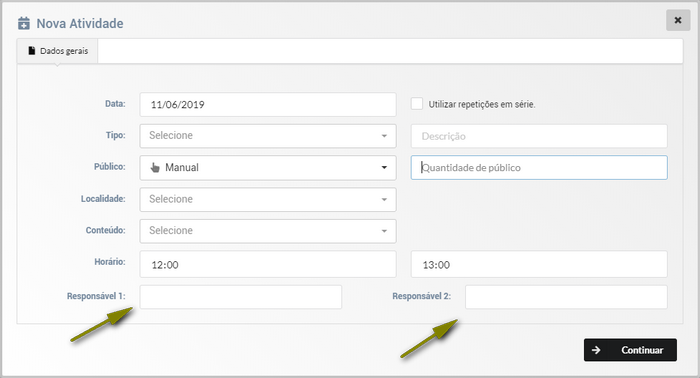Click the Utilizar repetições em série label

coord(482,104)
